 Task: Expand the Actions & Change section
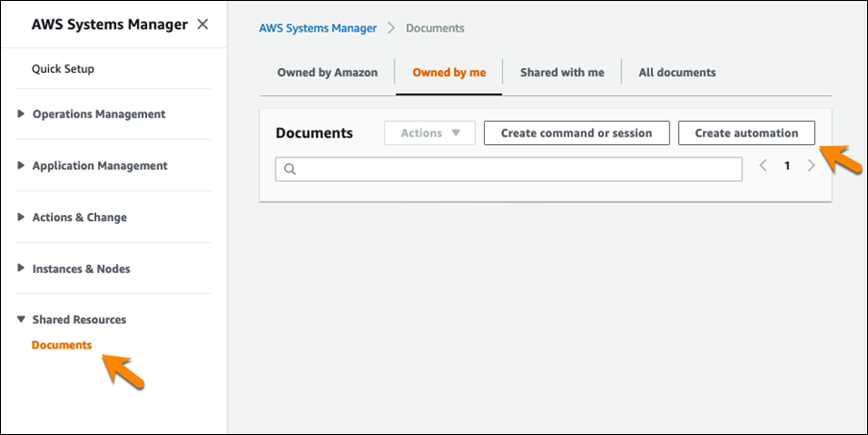coord(21,217)
